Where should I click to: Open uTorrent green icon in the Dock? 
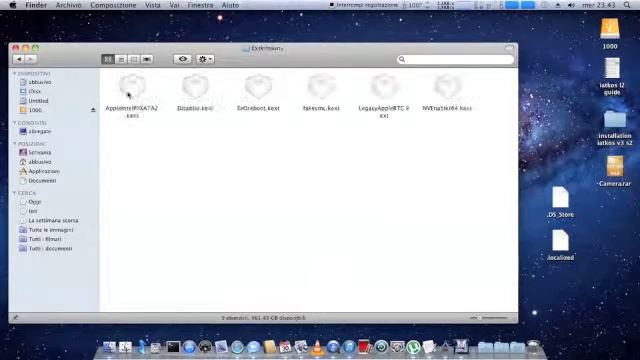413,347
